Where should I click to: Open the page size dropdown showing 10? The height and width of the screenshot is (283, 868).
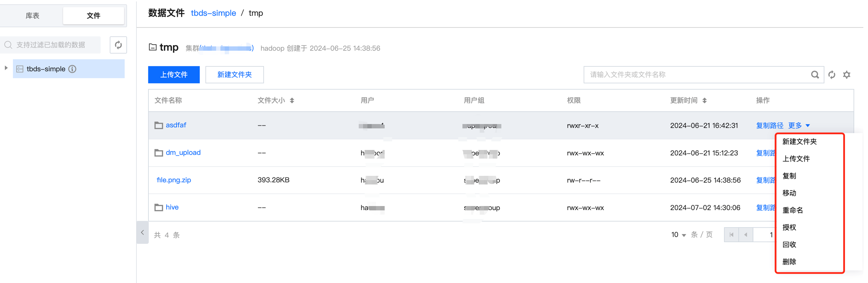coord(678,235)
